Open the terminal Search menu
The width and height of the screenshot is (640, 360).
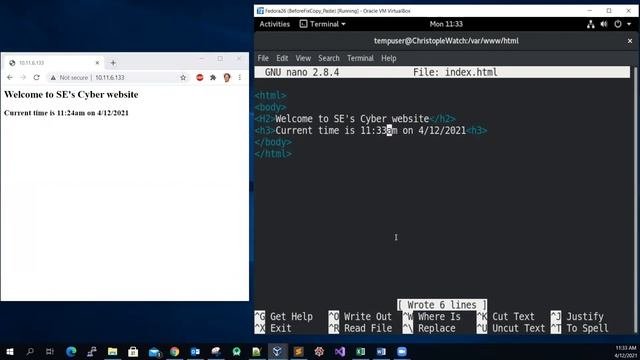[x=329, y=58]
